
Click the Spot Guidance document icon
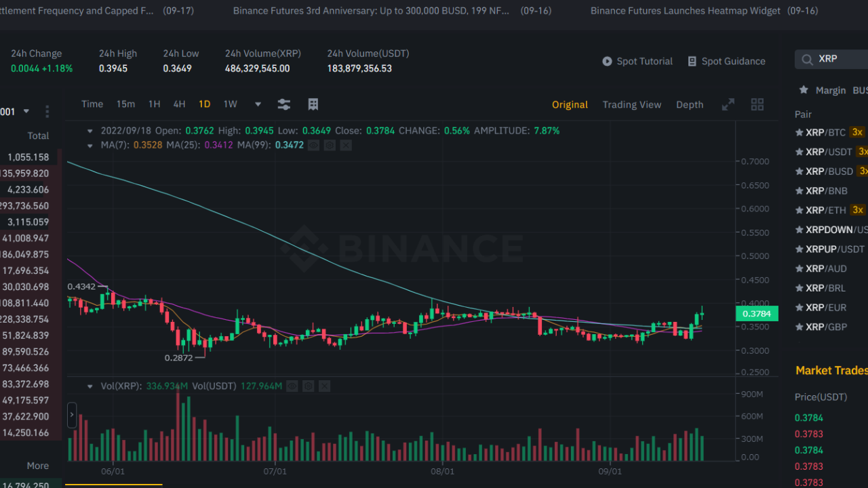(x=692, y=61)
